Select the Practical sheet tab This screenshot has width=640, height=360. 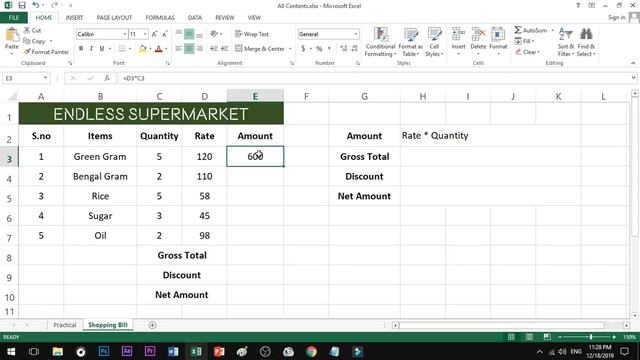click(x=64, y=325)
